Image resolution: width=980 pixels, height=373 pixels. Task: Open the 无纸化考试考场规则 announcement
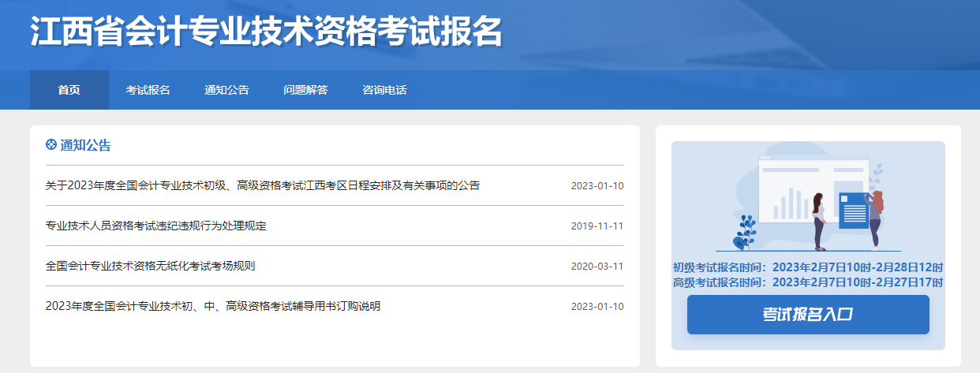click(x=150, y=267)
